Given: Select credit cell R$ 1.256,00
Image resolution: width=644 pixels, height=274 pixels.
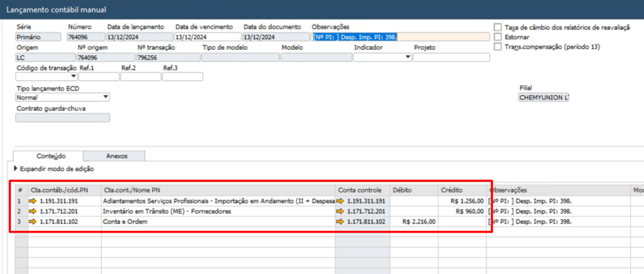Looking at the screenshot, I should pyautogui.click(x=463, y=202).
